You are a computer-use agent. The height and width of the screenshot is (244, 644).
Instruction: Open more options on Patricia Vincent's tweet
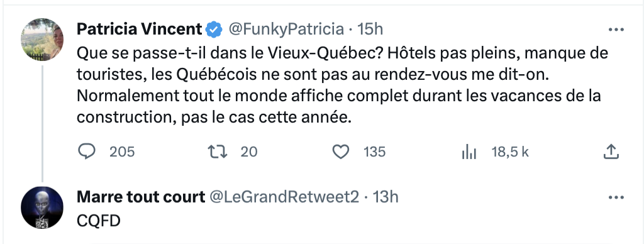pyautogui.click(x=616, y=30)
